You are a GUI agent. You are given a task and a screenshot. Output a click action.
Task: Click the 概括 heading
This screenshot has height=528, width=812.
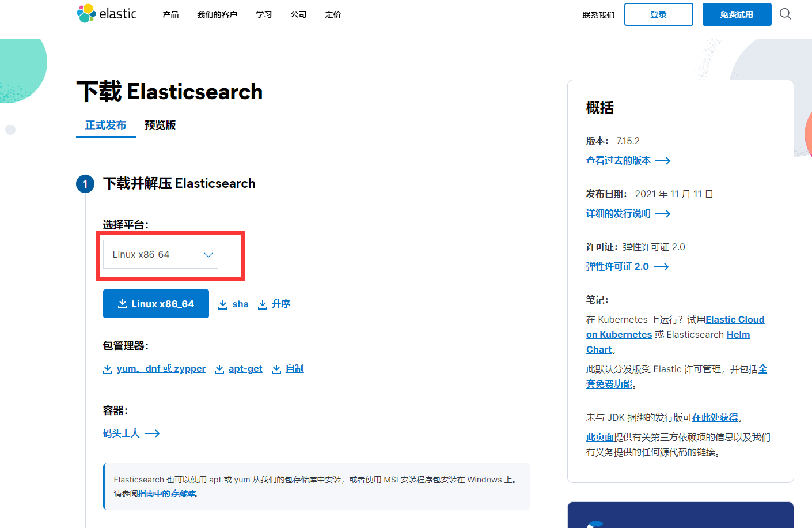600,108
